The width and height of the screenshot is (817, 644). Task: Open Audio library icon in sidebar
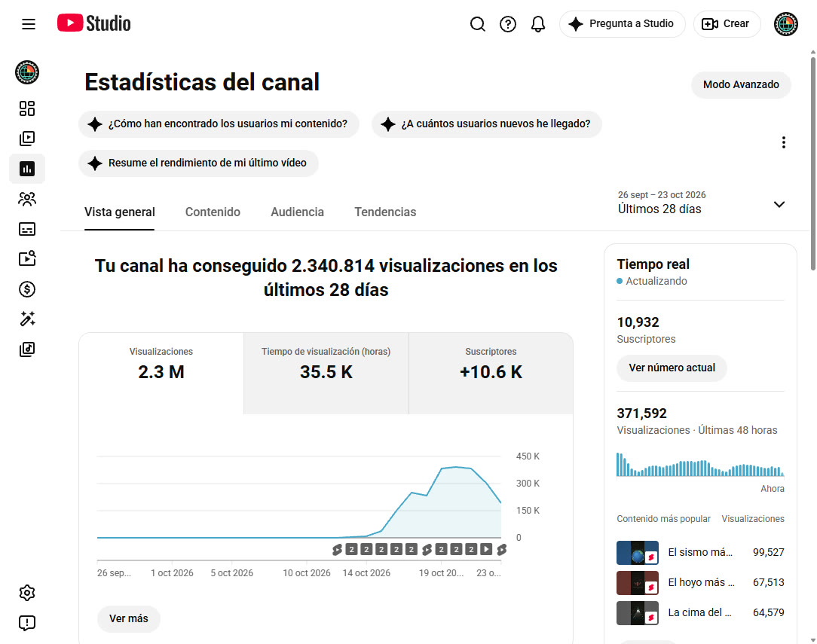pyautogui.click(x=27, y=349)
